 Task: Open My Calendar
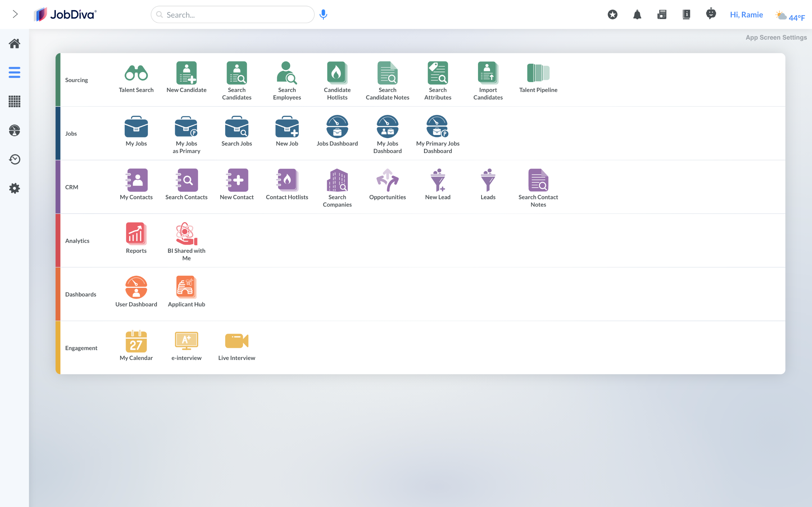point(136,341)
